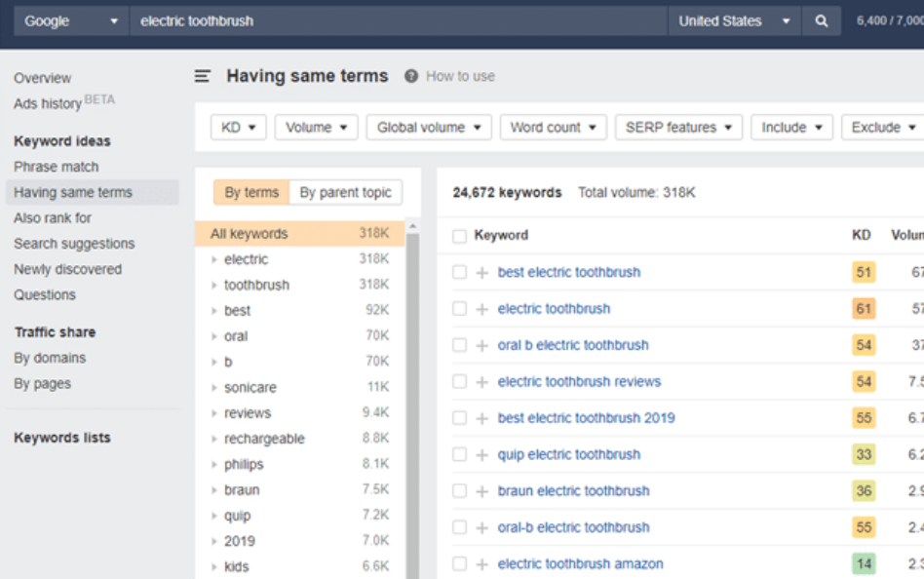Check the 'electric toothbrush' row checkbox
Screen dimensions: 924x579
point(460,309)
